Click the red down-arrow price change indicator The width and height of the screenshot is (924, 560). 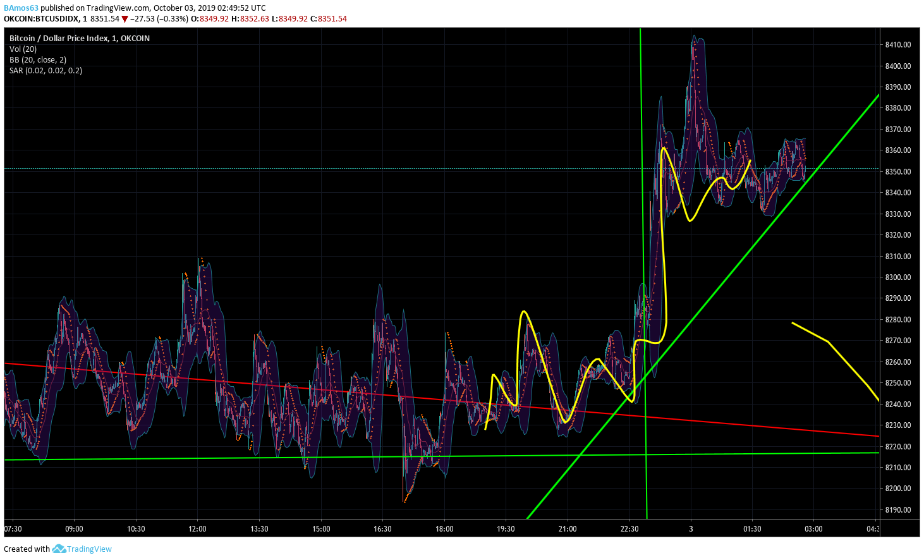click(125, 19)
